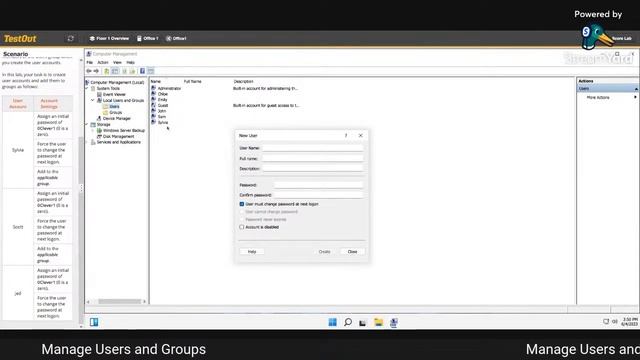The height and width of the screenshot is (360, 640).
Task: Open Task View on the taskbar
Action: point(362,322)
